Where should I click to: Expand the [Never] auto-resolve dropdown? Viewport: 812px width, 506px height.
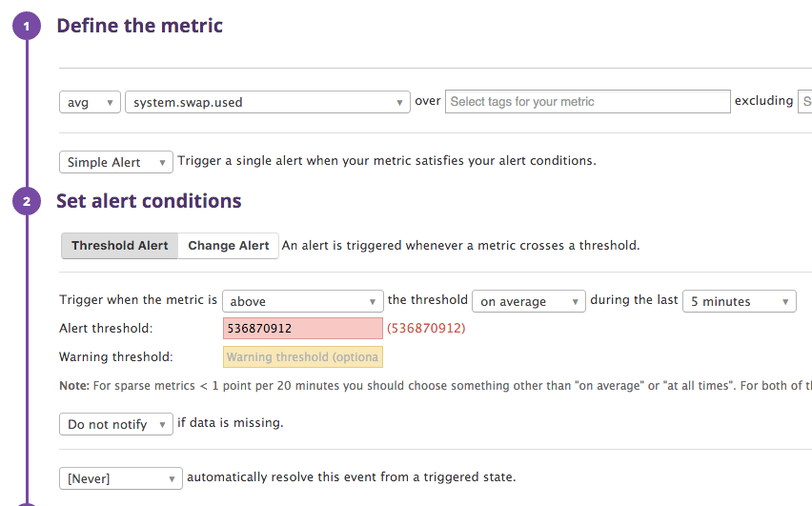[120, 478]
